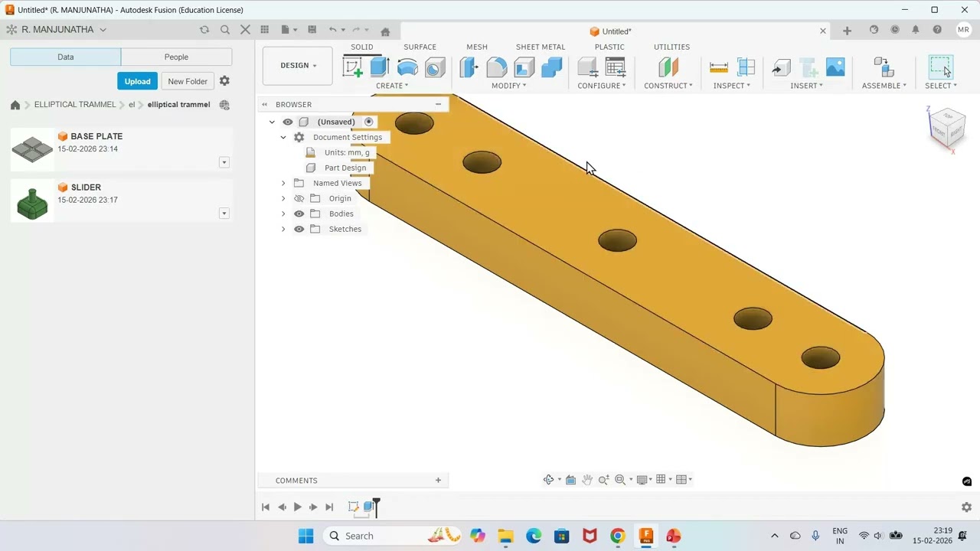
Task: Search in the data panel
Action: [225, 30]
